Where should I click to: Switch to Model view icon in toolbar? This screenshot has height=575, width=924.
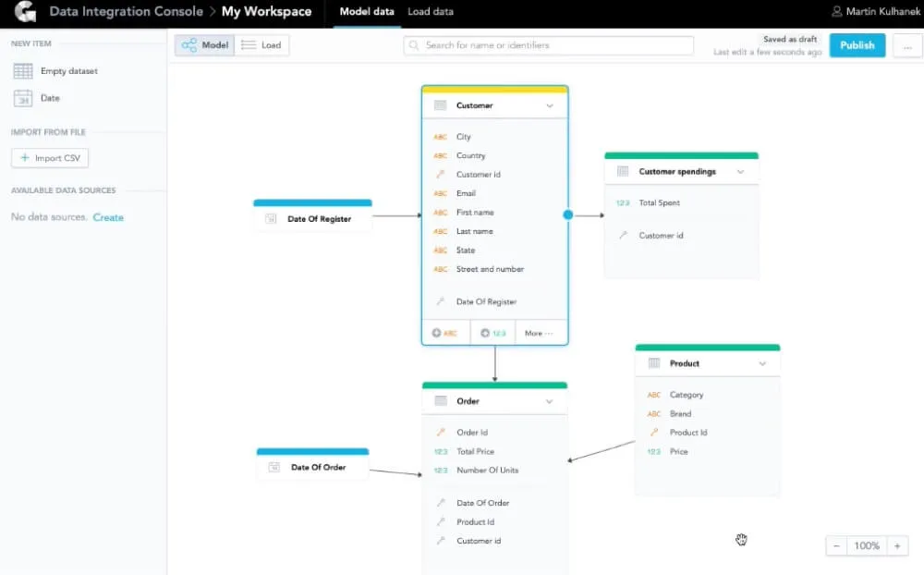tap(193, 44)
